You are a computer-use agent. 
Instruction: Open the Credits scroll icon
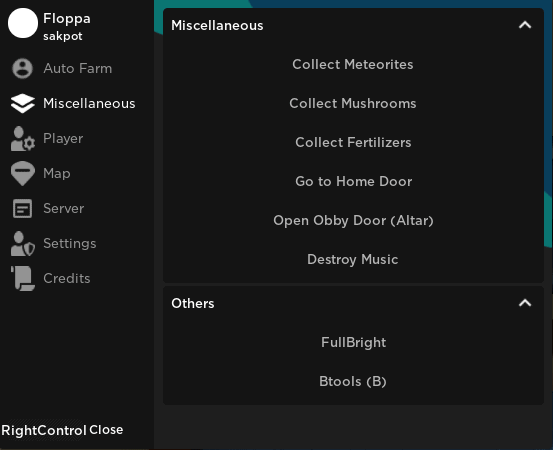tap(23, 278)
